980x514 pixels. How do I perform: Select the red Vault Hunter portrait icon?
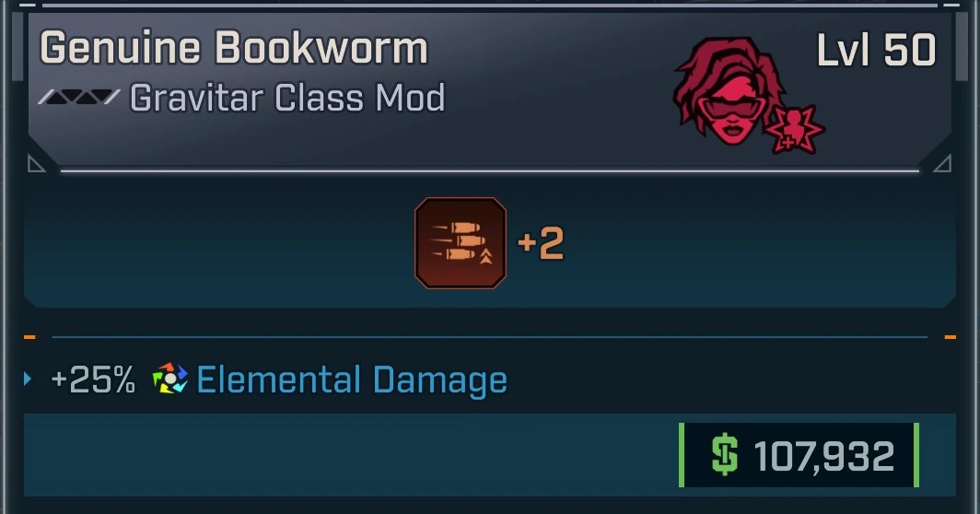(x=730, y=91)
